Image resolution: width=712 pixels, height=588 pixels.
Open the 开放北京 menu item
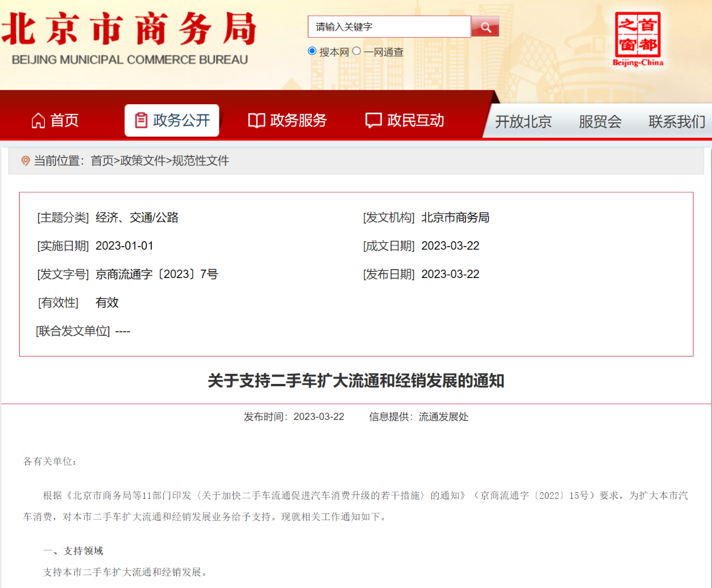point(523,122)
